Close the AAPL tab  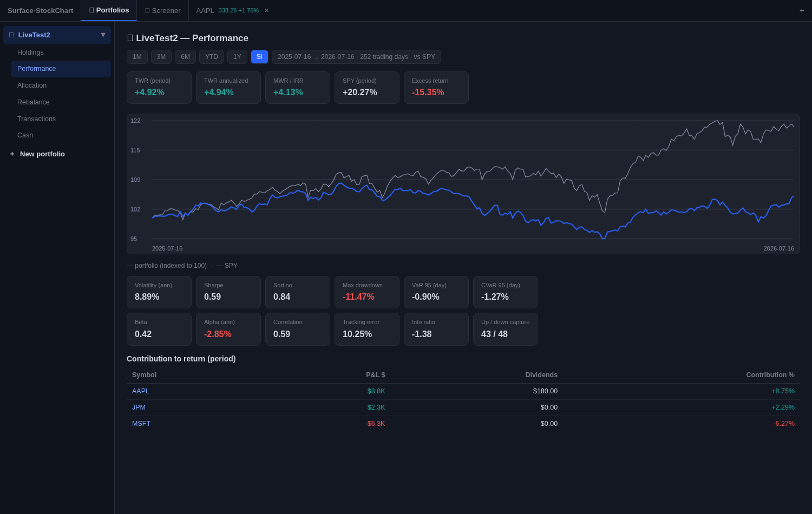coord(266,10)
